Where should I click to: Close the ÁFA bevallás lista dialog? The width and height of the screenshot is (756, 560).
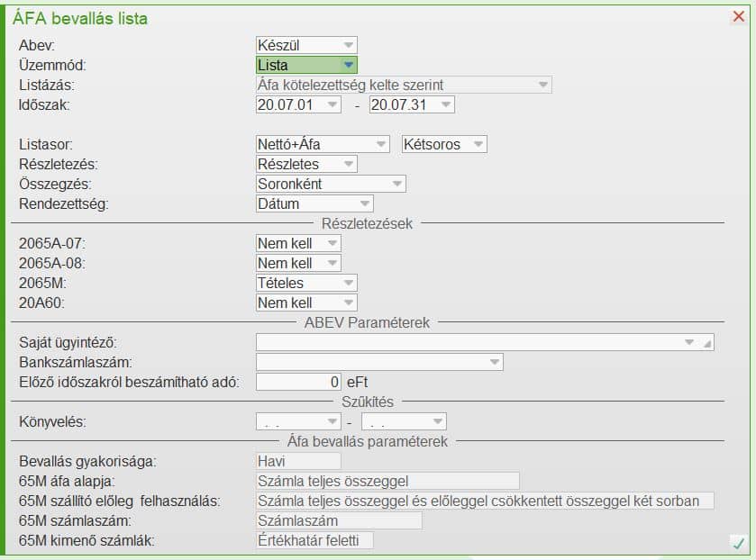tap(739, 17)
